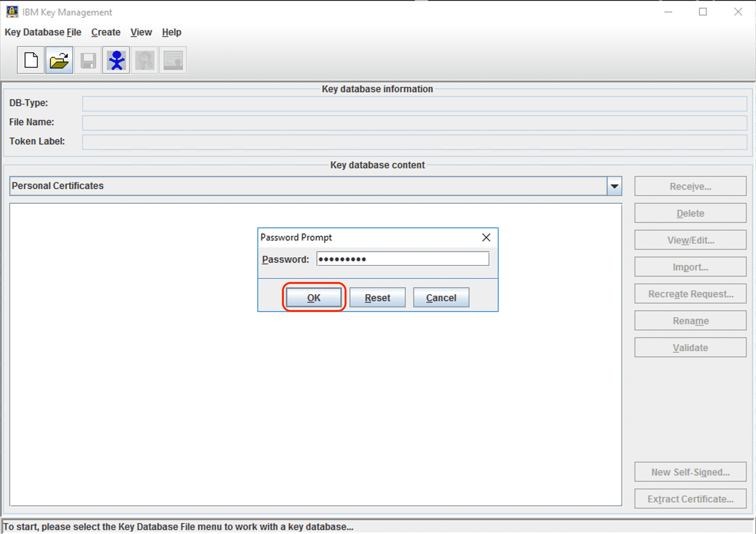This screenshot has height=534, width=756.
Task: Click the blue person self-signed certificate icon
Action: [116, 60]
